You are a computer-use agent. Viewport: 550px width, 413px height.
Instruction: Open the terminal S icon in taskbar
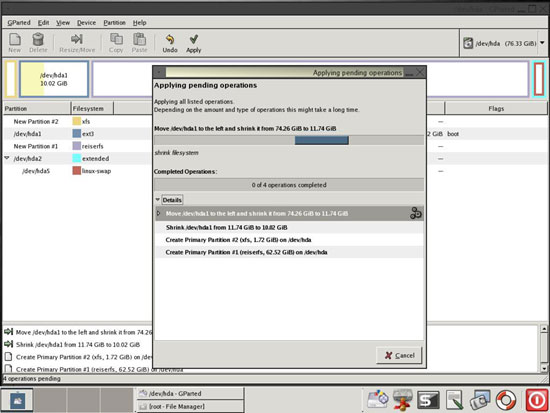(428, 400)
